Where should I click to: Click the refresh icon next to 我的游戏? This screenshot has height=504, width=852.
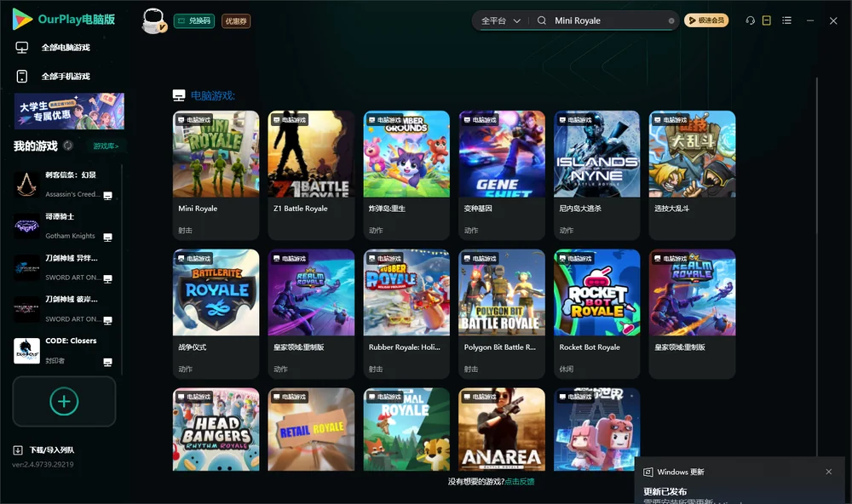point(68,146)
